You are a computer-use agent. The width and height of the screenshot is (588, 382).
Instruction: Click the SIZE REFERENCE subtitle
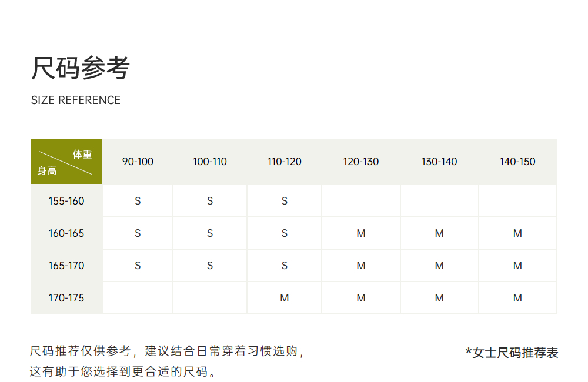click(76, 100)
